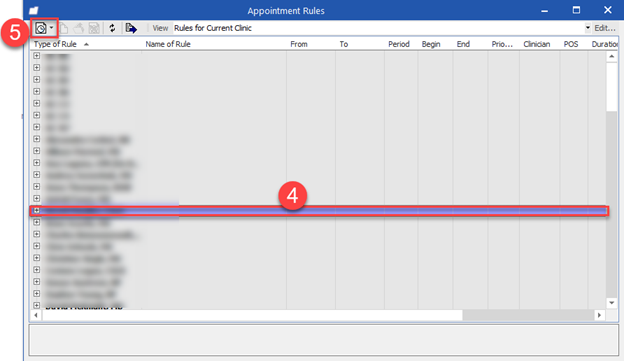
Task: Click the Name of Rule column header
Action: tap(168, 44)
